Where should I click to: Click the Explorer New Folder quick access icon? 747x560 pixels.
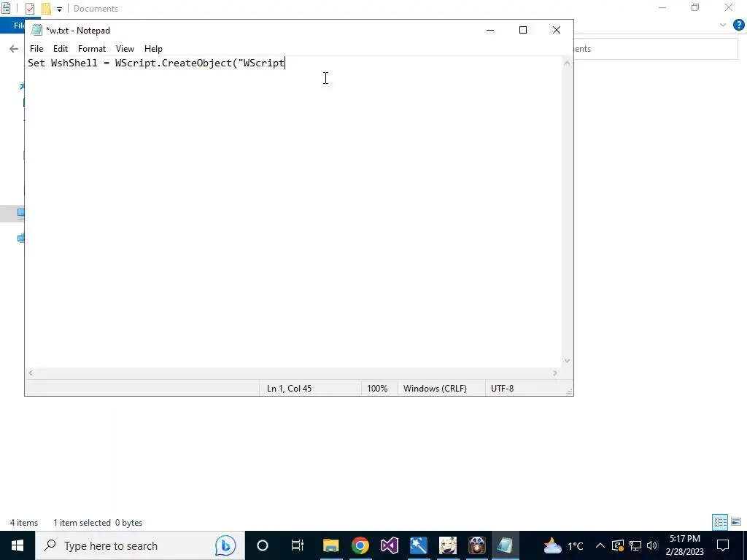(46, 9)
